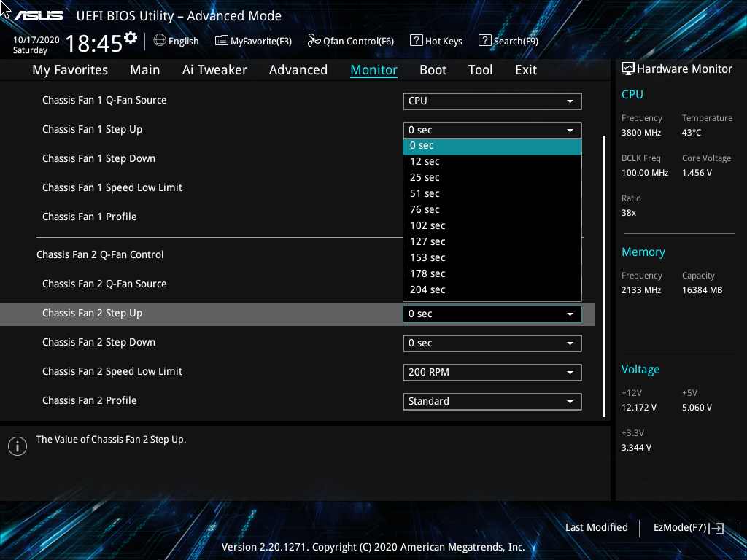
Task: Click the globe language icon
Action: click(x=160, y=41)
